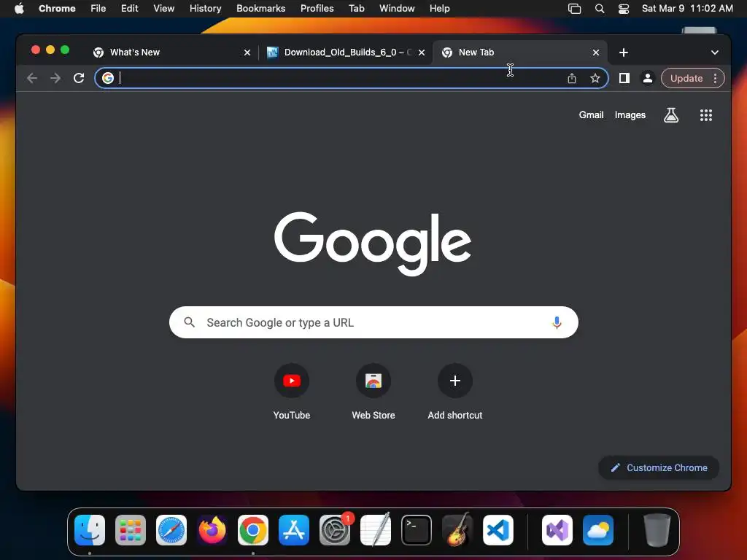
Task: Click the date and time Sat Mar 9
Action: (x=687, y=9)
